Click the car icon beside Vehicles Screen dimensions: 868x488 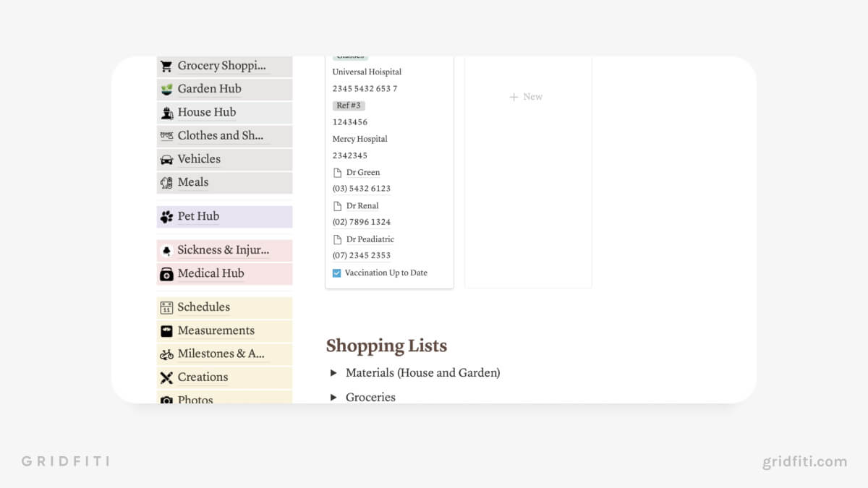[166, 159]
